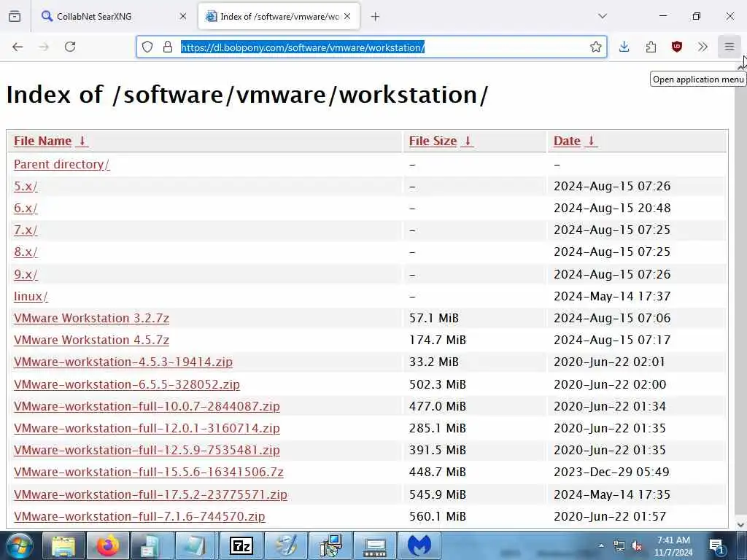Download VMware-workstation-full-12.0.1-3160714.zip

tap(147, 428)
